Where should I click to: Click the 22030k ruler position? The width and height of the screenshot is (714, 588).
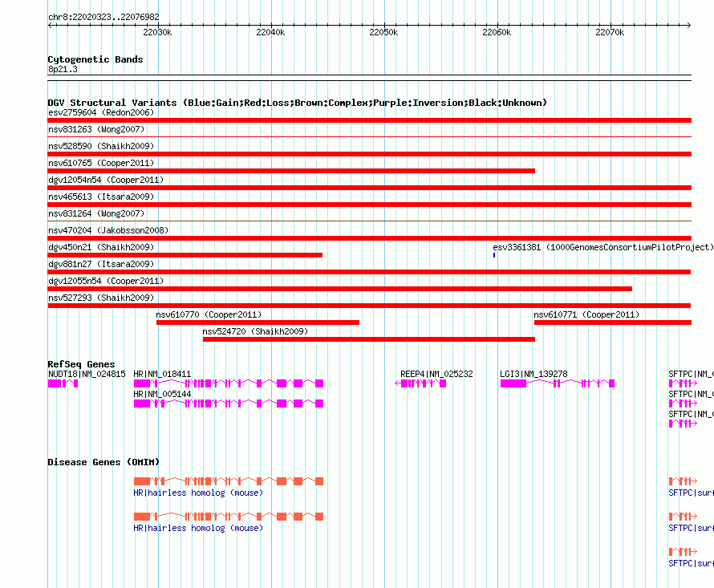click(157, 32)
